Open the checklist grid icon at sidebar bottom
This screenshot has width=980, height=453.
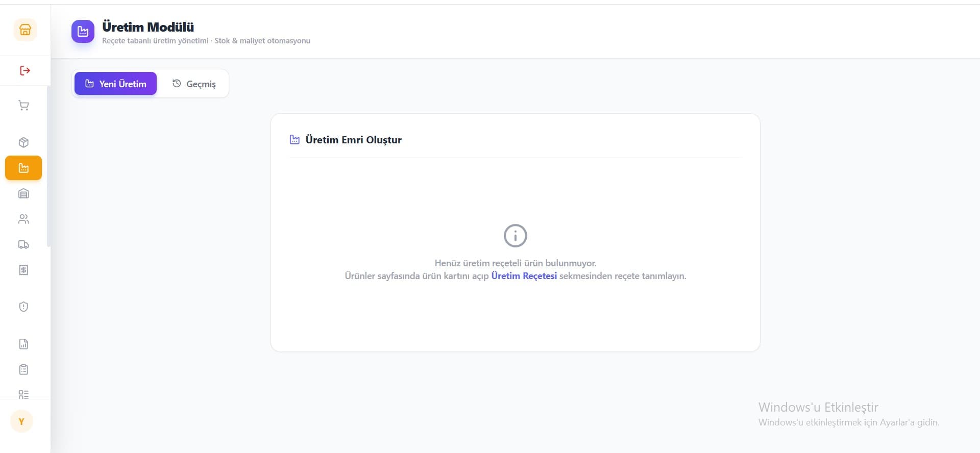click(x=23, y=394)
